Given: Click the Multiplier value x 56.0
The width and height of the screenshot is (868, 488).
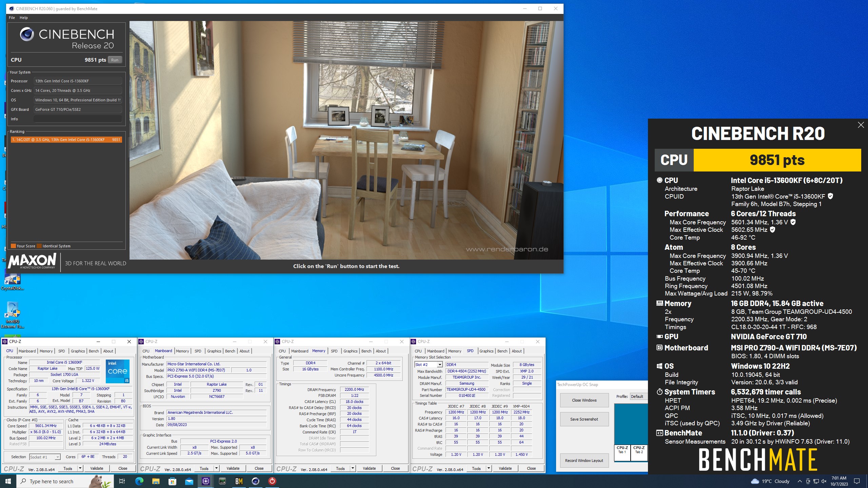Looking at the screenshot, I should [x=45, y=432].
